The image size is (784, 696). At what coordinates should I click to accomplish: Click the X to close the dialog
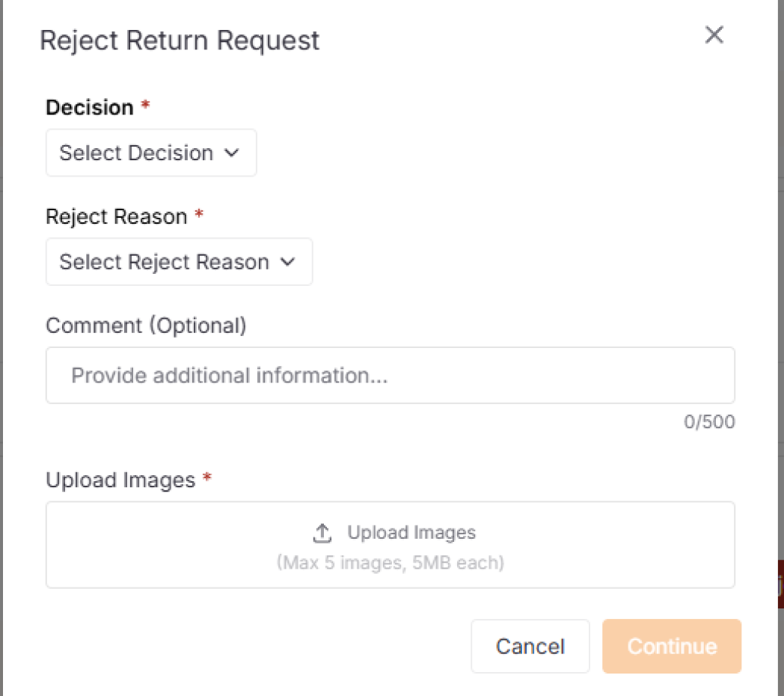coord(714,34)
